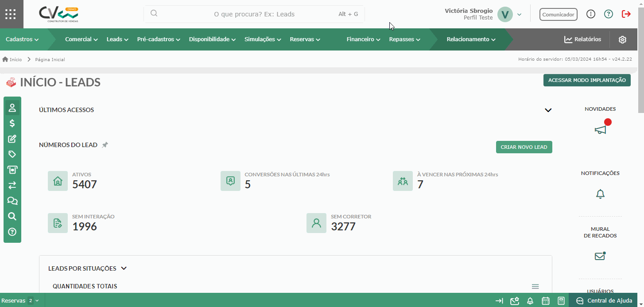
Task: Click the Sem Corretor value 3277
Action: 343,226
